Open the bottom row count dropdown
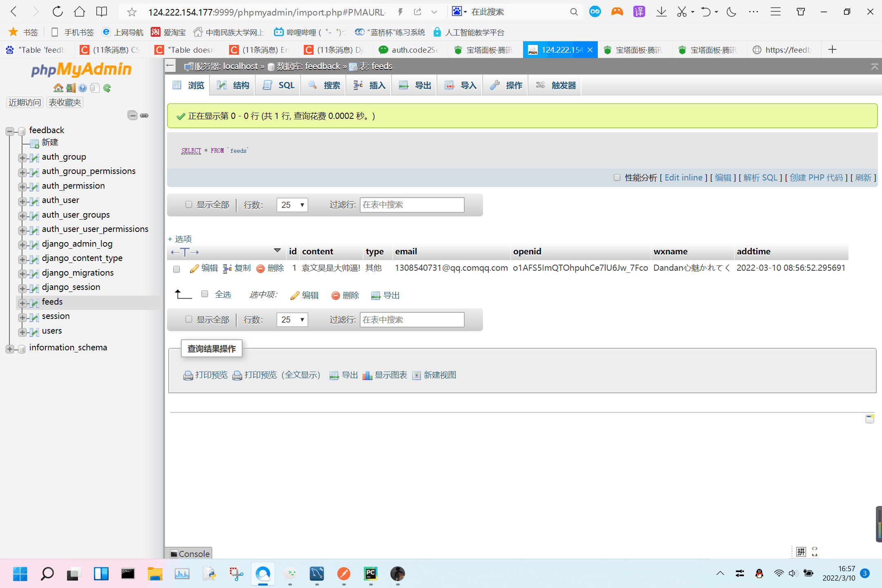The width and height of the screenshot is (882, 588). tap(292, 319)
